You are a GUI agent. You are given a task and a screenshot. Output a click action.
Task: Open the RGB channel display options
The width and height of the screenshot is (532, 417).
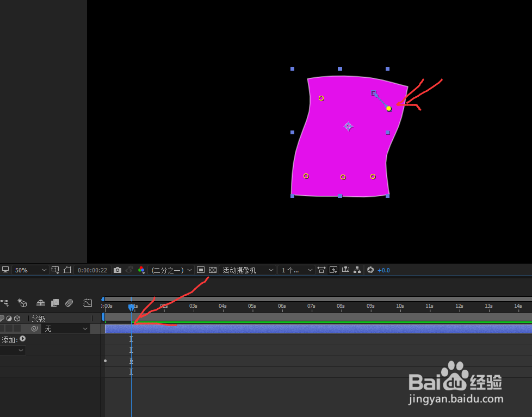(141, 270)
